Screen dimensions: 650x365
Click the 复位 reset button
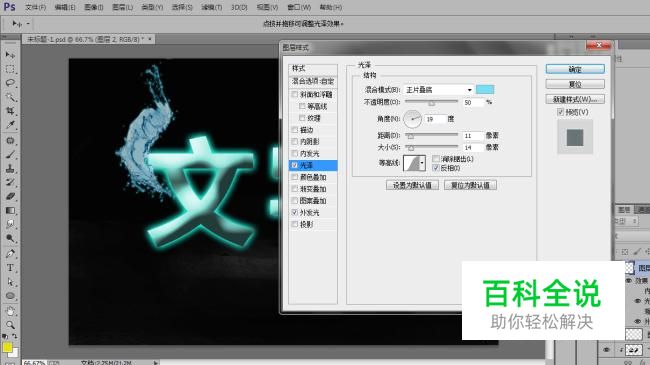point(575,84)
